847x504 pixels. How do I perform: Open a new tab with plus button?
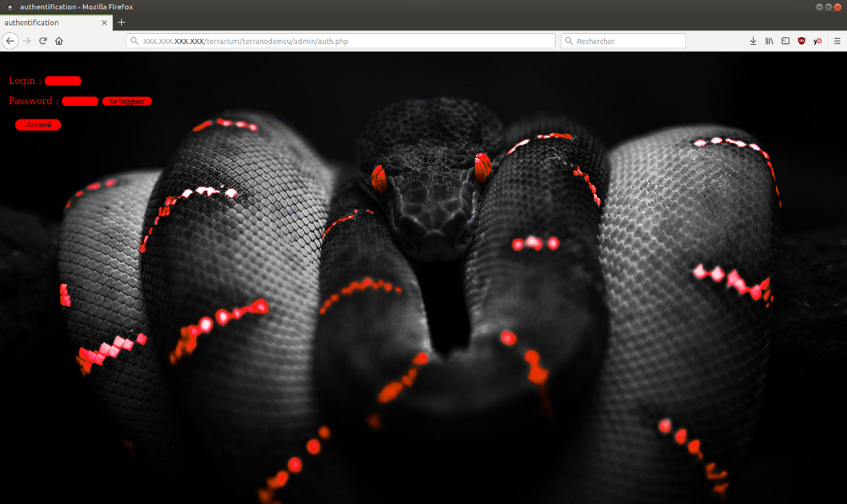tap(121, 22)
